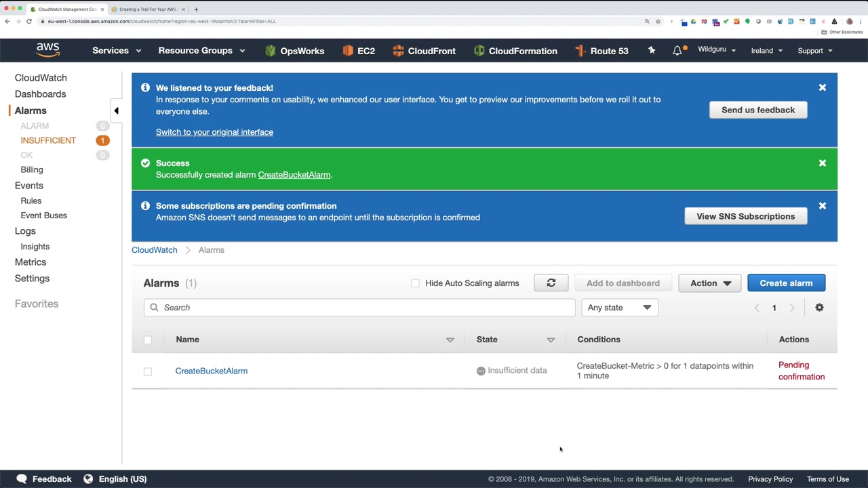Click the CloudWatch breadcrumb link
The height and width of the screenshot is (488, 868).
[x=155, y=250]
